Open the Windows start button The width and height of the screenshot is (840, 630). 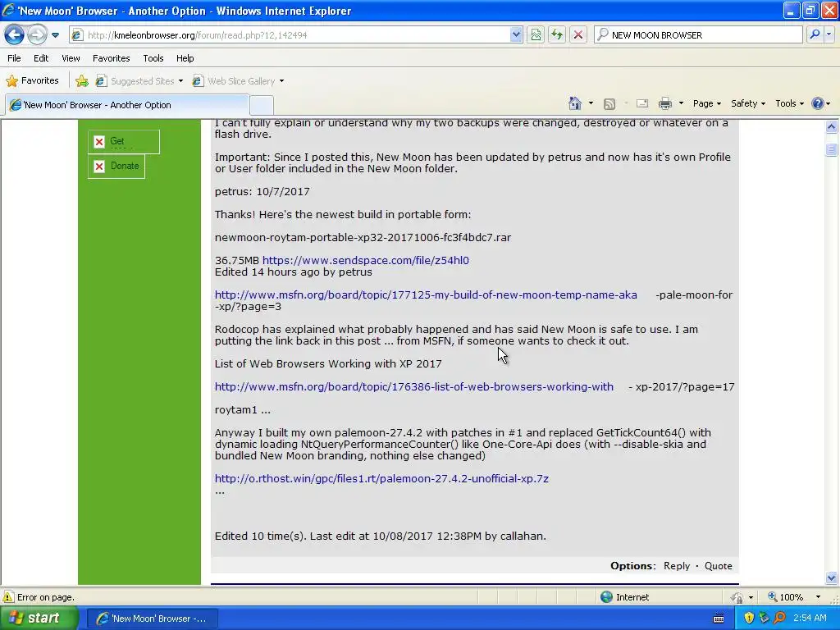click(39, 619)
